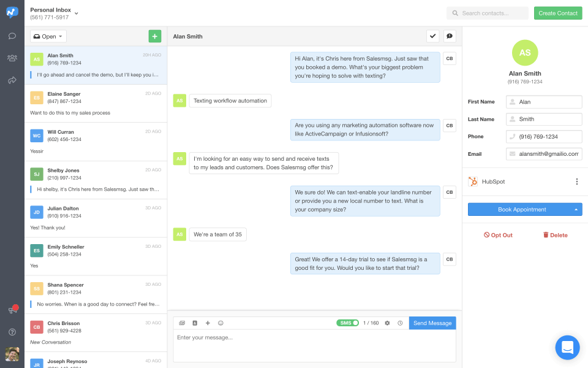
Task: Open Chris Brisson conversation
Action: (x=96, y=334)
